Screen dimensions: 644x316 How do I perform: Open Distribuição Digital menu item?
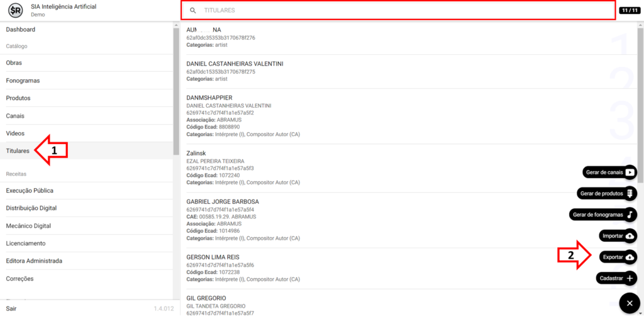31,208
